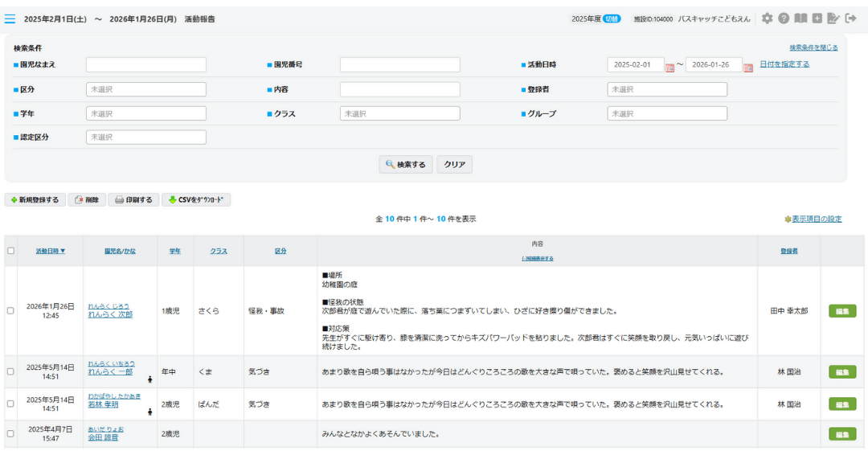Check the れんらく 一郎 row checkbox

point(10,371)
